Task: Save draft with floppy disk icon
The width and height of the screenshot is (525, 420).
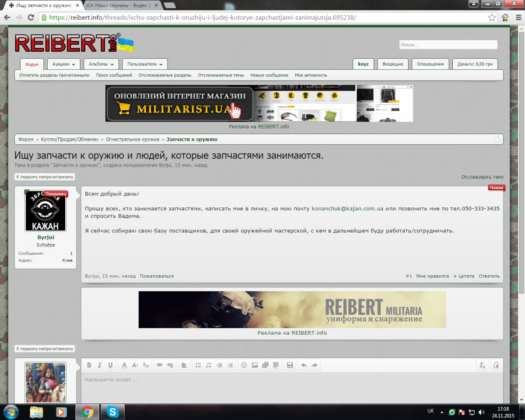Action: click(290, 365)
